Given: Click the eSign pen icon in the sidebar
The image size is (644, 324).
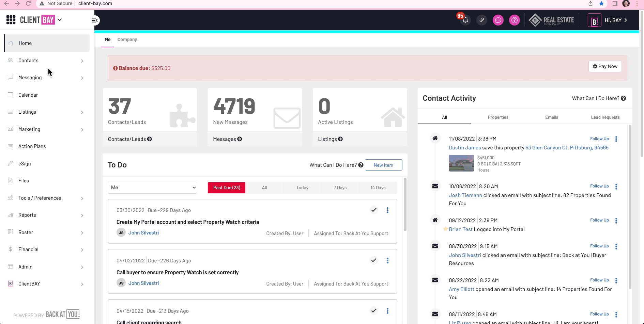Looking at the screenshot, I should point(11,163).
